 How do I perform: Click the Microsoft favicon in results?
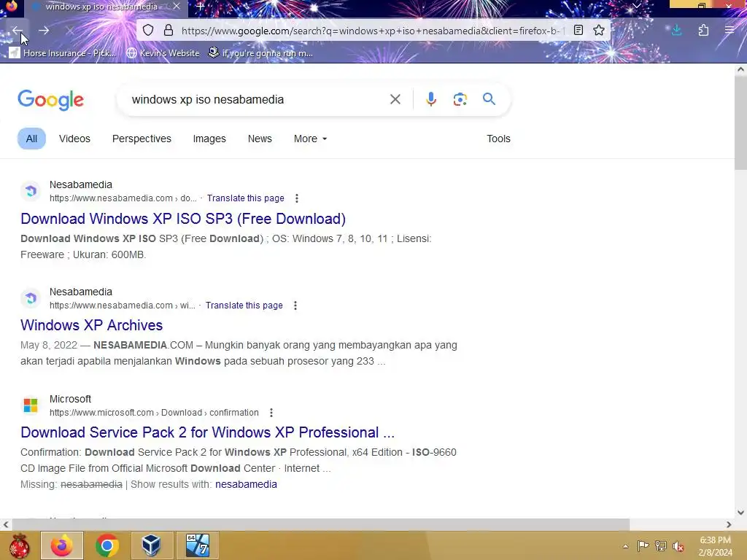(31, 405)
